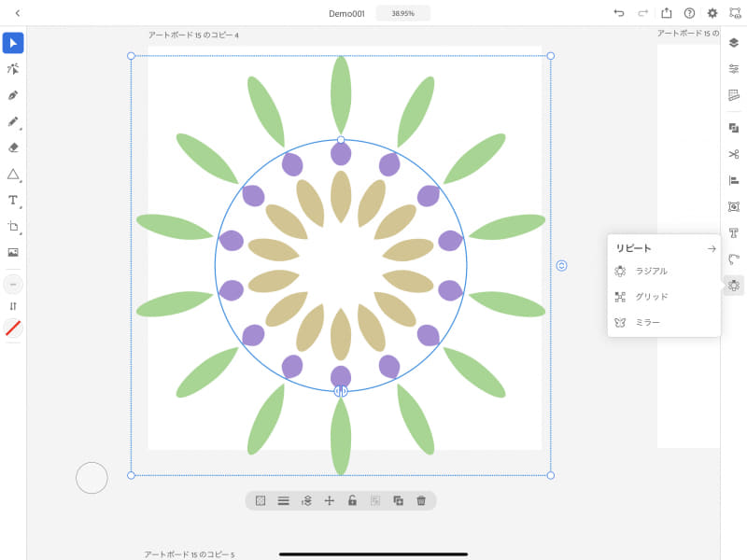The height and width of the screenshot is (560, 747).
Task: Click the duplicate icon in context bar
Action: point(399,500)
